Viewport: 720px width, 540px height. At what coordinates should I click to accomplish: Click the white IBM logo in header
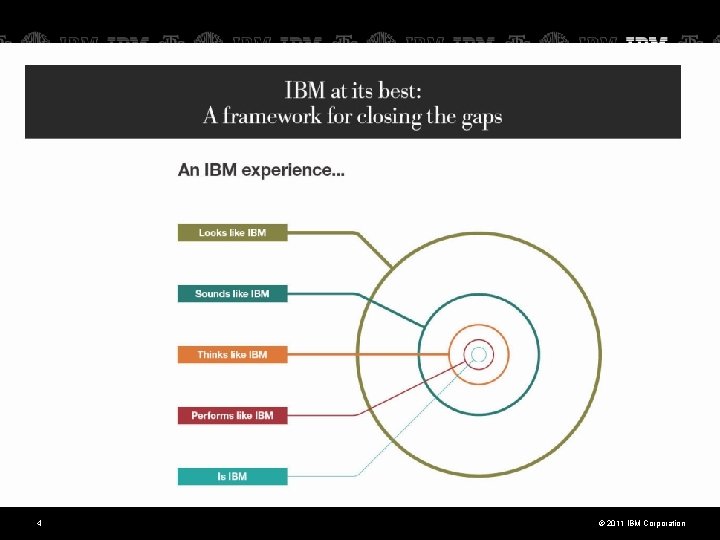coord(647,40)
